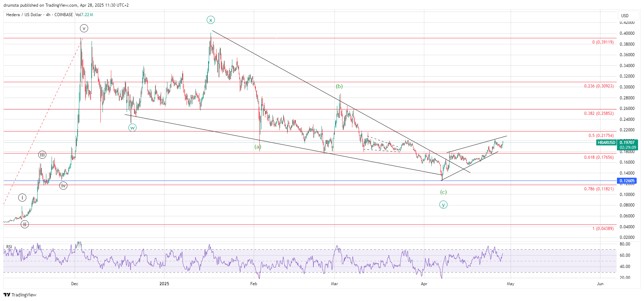Select the circled wave label 'v'
The image size is (644, 301).
coord(84,28)
